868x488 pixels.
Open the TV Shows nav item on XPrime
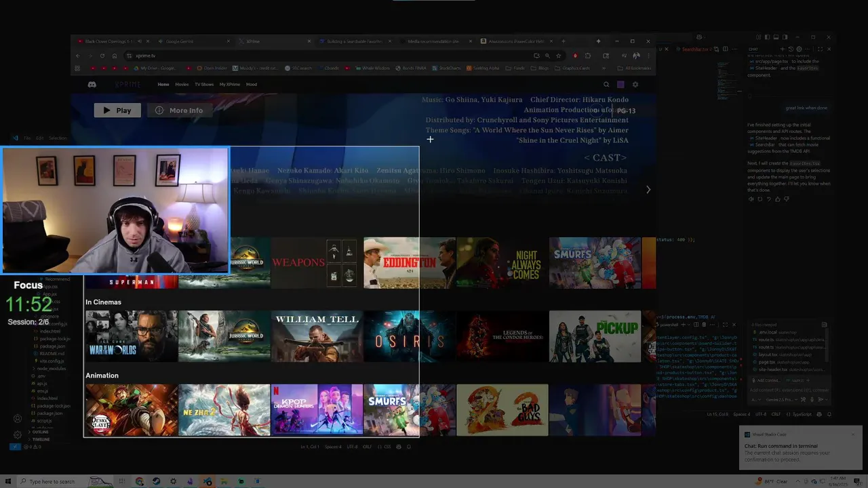[x=204, y=85]
